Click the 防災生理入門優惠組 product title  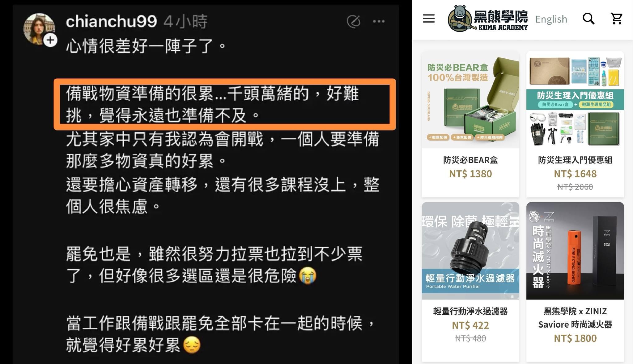click(575, 160)
